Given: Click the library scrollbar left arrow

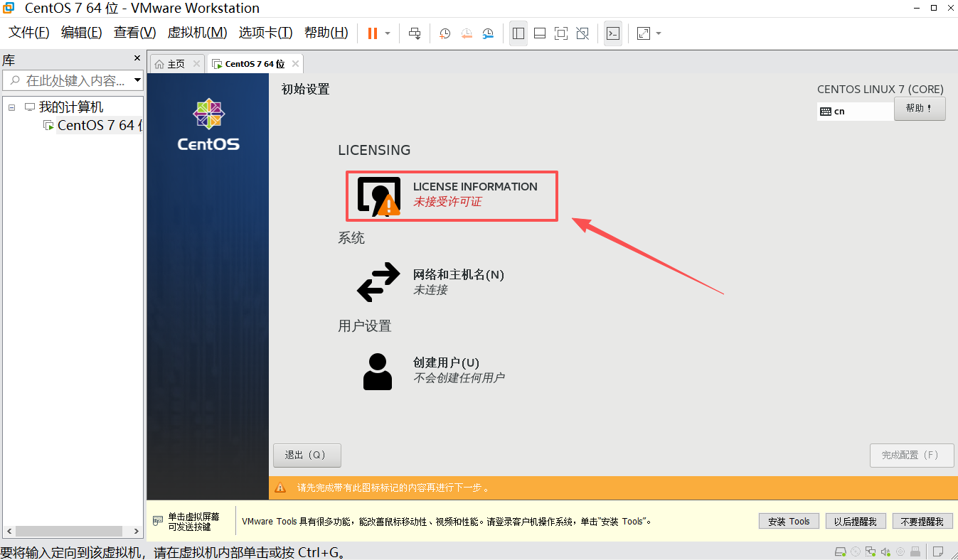Looking at the screenshot, I should (9, 531).
